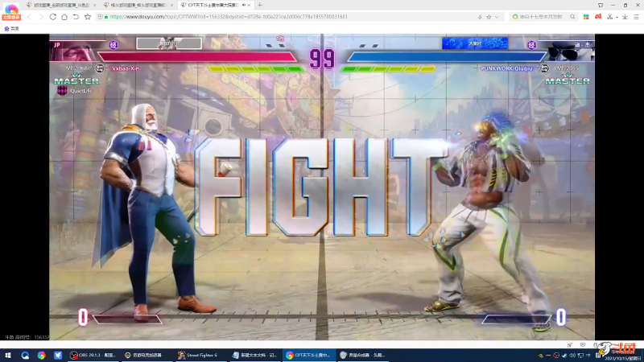The height and width of the screenshot is (362, 644).
Task: Click the browser logo login avatar
Action: (x=11, y=11)
